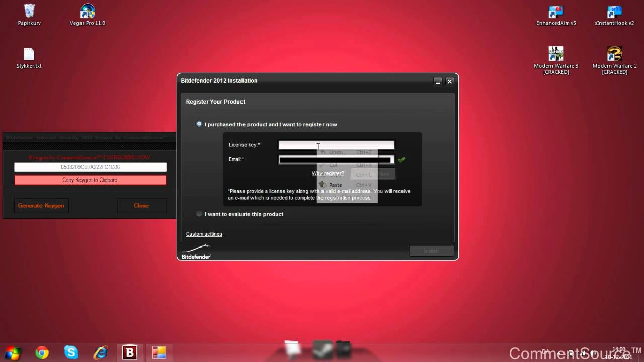Viewport: 644px width, 362px height.
Task: Switch to Bitdefender taskbar button
Action: (x=129, y=353)
